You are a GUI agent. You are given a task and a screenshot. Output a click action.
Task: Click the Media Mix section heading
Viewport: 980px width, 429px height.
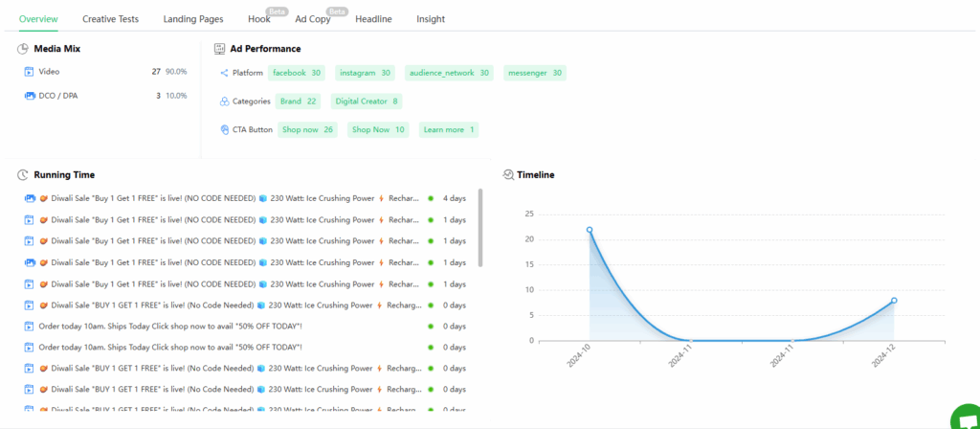pyautogui.click(x=56, y=49)
